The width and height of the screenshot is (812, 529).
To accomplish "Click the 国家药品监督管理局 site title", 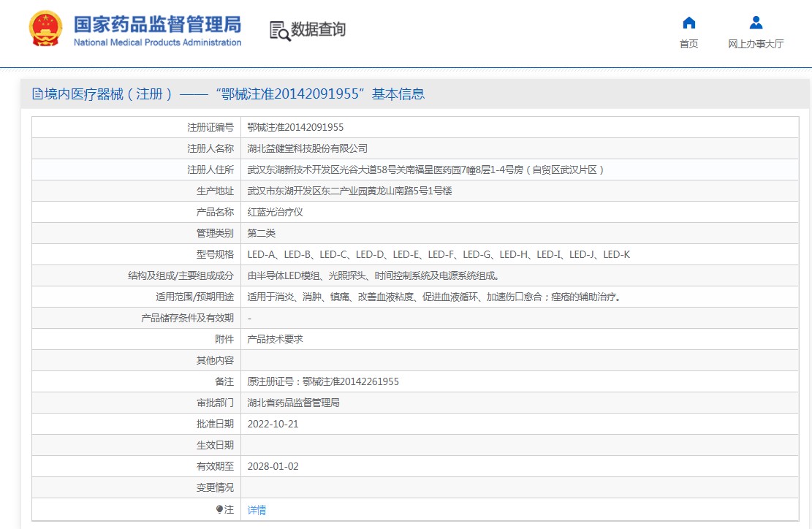I will 157,24.
